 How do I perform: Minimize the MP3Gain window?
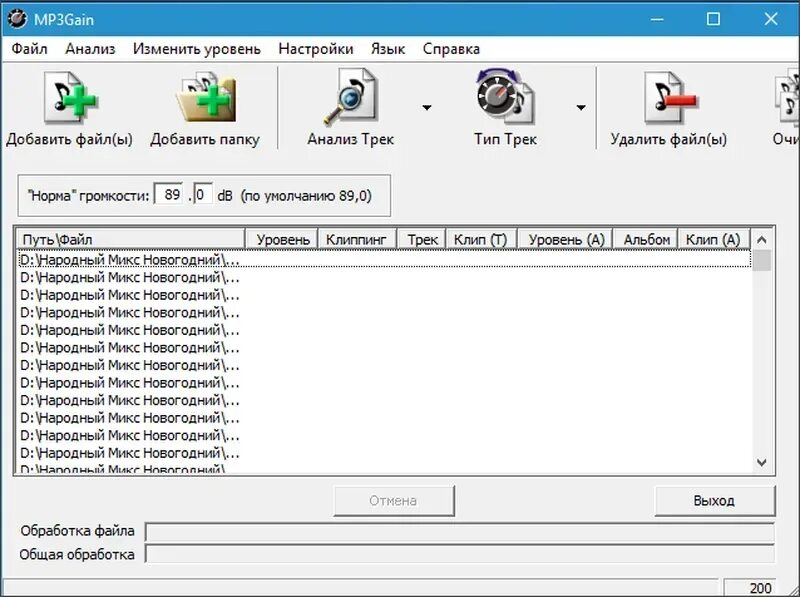point(658,19)
